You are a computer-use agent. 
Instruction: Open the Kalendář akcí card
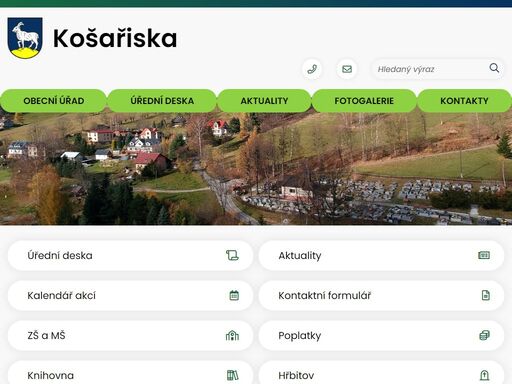click(130, 296)
